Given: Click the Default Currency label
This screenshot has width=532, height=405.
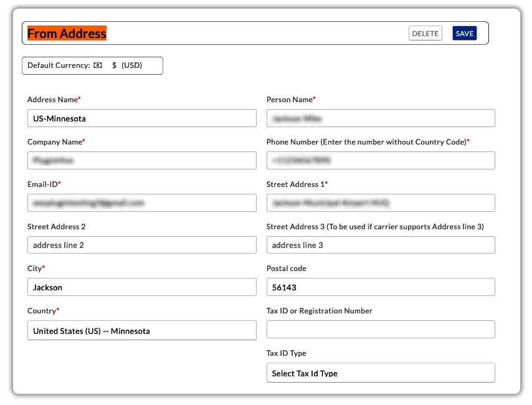Looking at the screenshot, I should coord(59,65).
